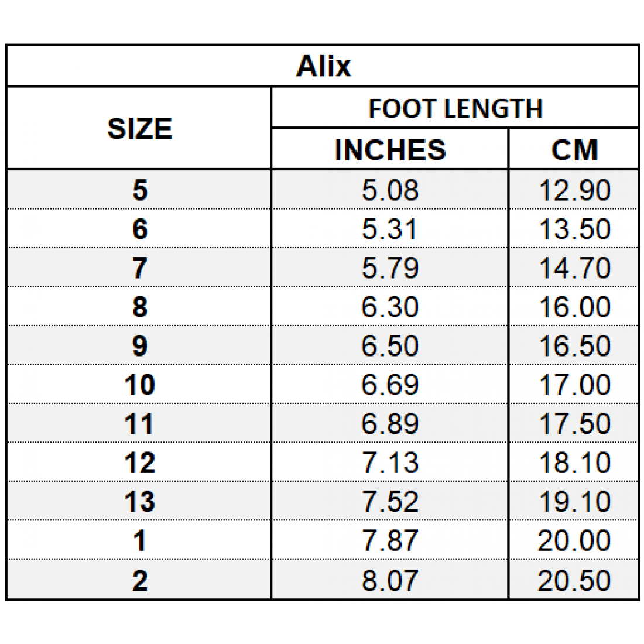
Task: Click the 6.89 inches value
Action: click(390, 424)
